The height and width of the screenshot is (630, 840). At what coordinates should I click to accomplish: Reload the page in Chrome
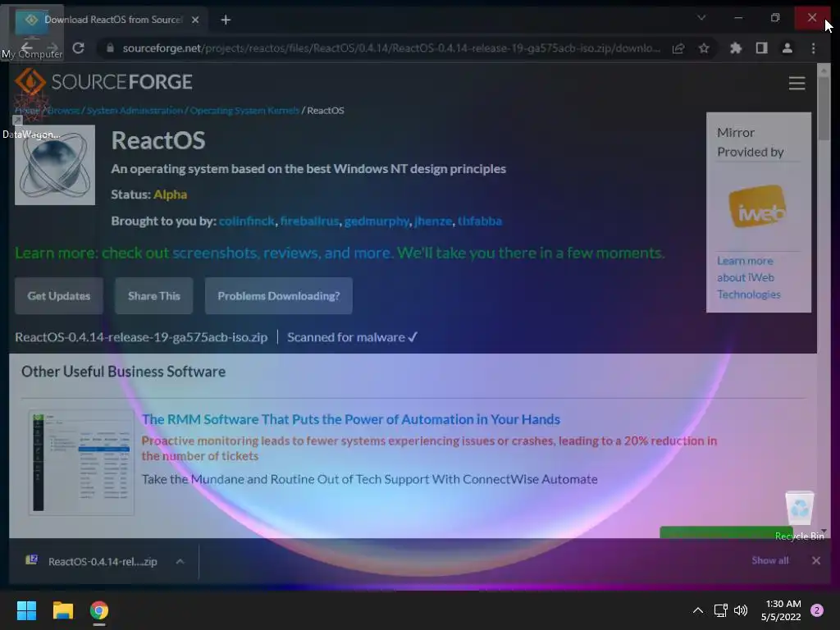pyautogui.click(x=78, y=48)
